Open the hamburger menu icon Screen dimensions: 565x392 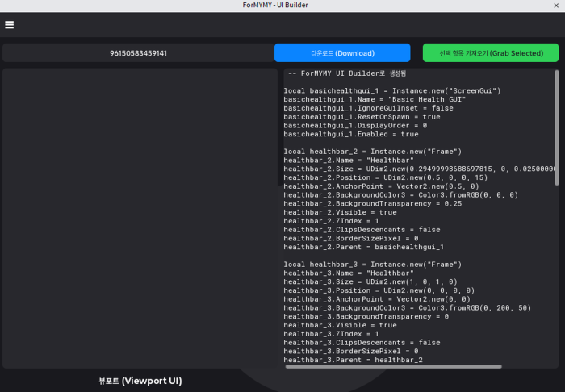[10, 24]
